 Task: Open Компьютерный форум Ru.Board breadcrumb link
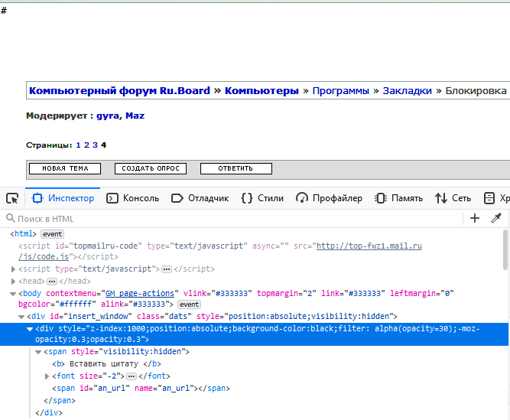point(119,90)
